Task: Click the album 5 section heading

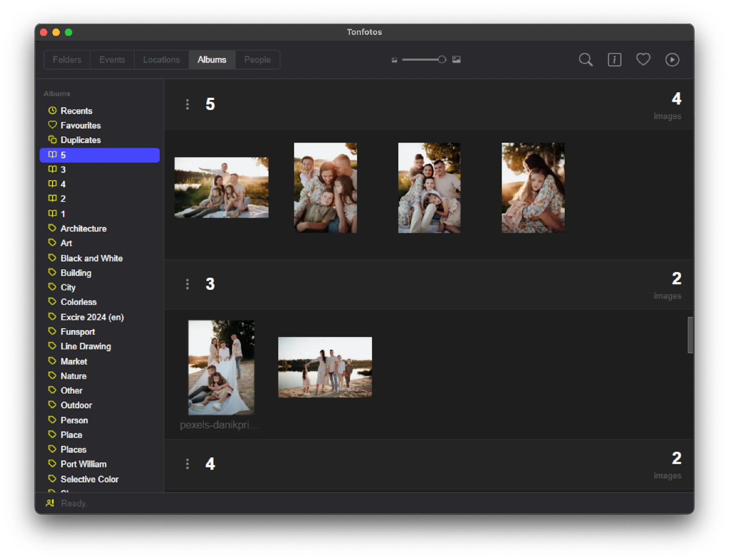Action: (210, 104)
